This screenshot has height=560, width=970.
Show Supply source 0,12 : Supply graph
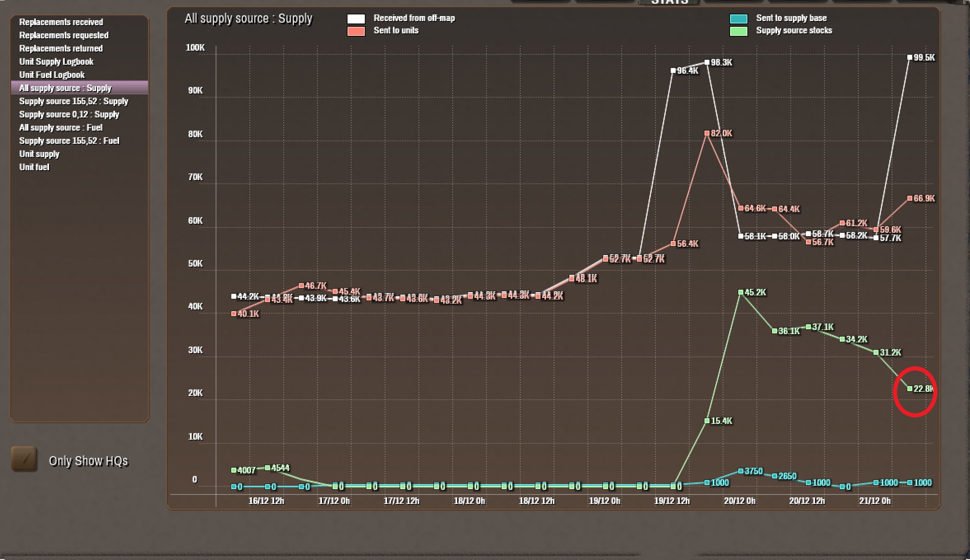69,115
